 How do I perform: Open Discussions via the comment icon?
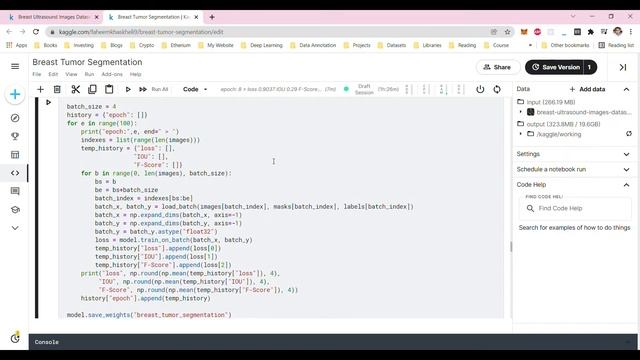(15, 191)
